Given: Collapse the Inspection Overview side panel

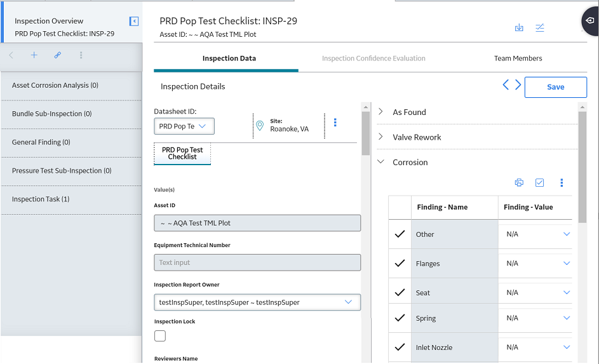Looking at the screenshot, I should (134, 22).
